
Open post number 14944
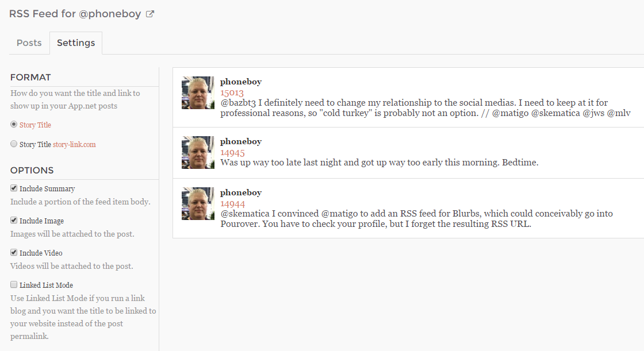(232, 203)
